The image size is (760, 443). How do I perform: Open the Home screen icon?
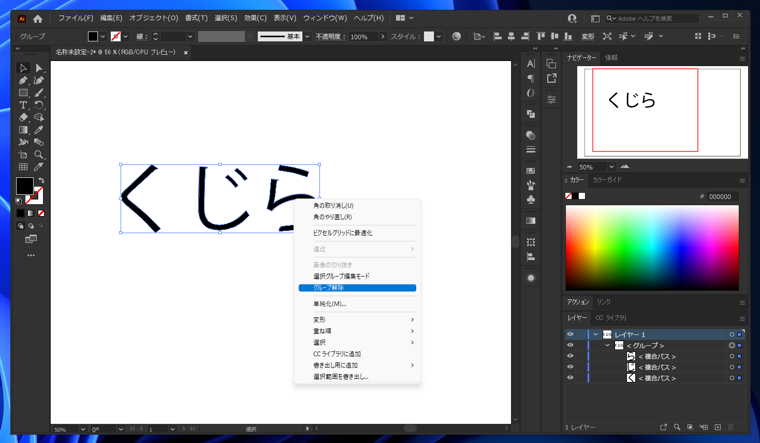click(x=37, y=18)
